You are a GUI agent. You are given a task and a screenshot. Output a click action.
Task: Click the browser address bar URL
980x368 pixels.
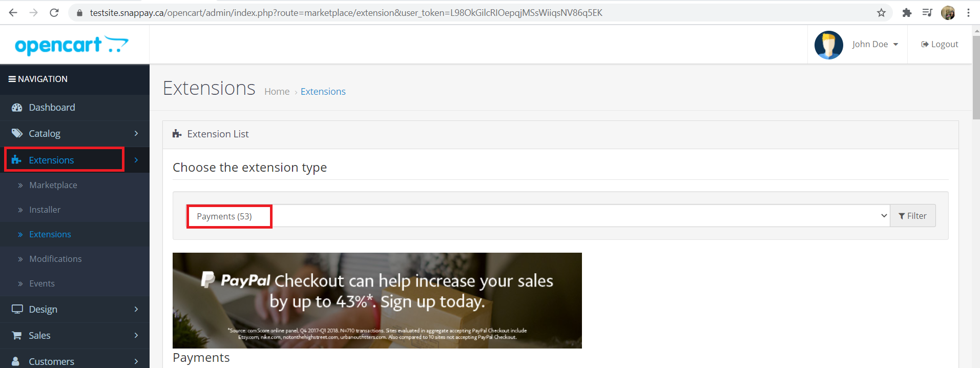pos(346,13)
